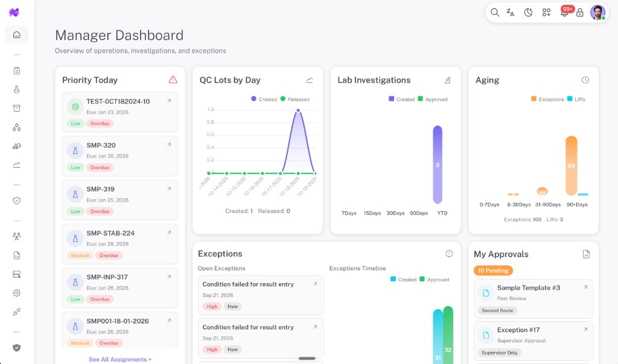Click the plug connector sidebar icon
Image resolution: width=618 pixels, height=364 pixels.
(x=16, y=312)
